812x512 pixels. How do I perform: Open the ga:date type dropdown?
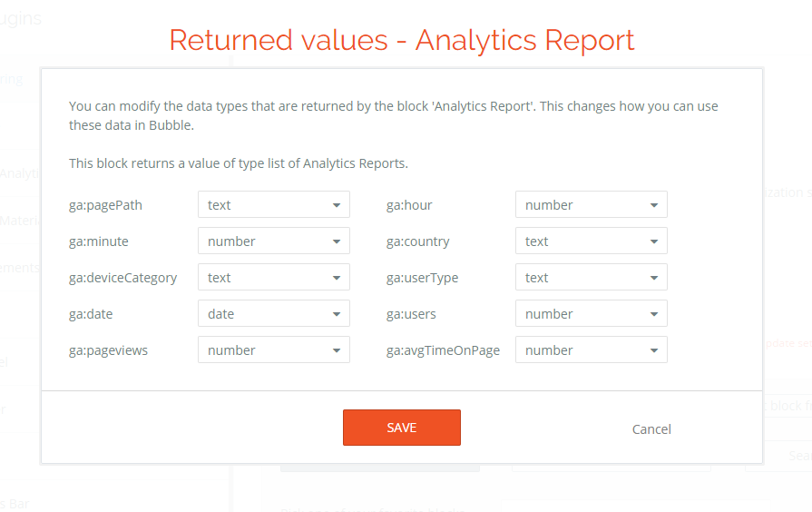tap(272, 314)
